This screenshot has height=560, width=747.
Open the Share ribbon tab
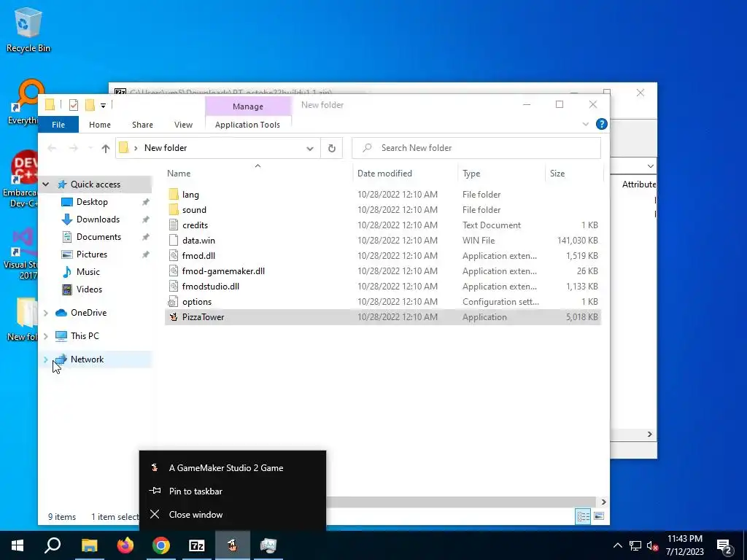point(142,125)
